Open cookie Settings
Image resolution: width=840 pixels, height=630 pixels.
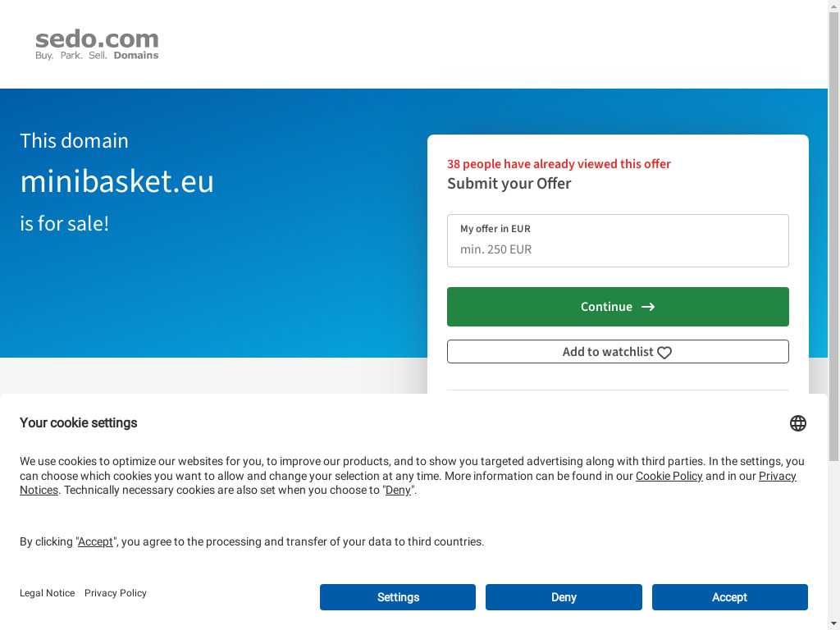click(398, 597)
